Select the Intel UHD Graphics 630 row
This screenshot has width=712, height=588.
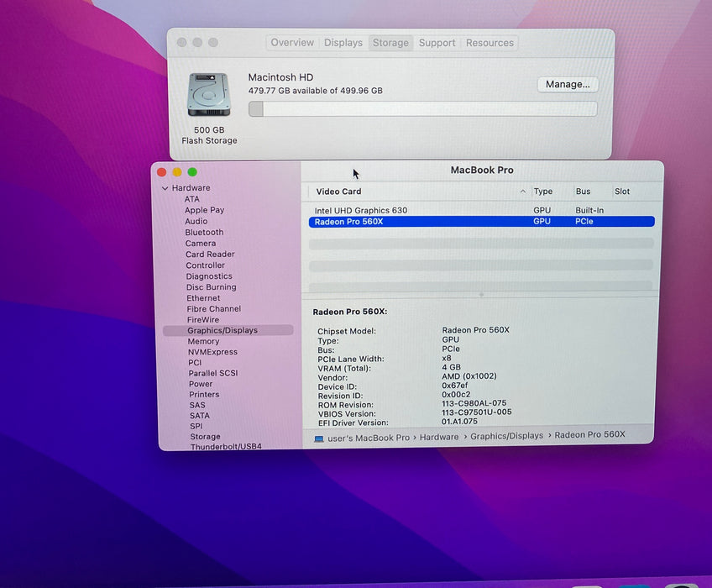[x=481, y=210]
